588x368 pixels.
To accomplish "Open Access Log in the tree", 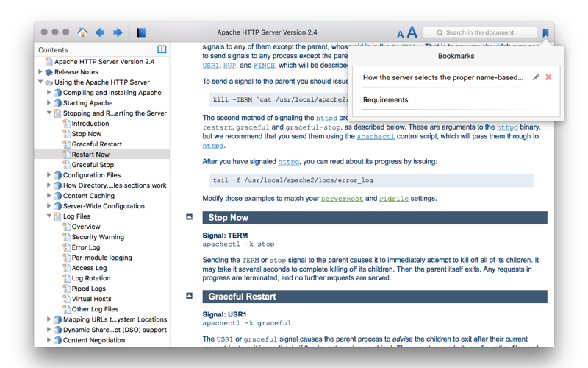I will click(89, 268).
